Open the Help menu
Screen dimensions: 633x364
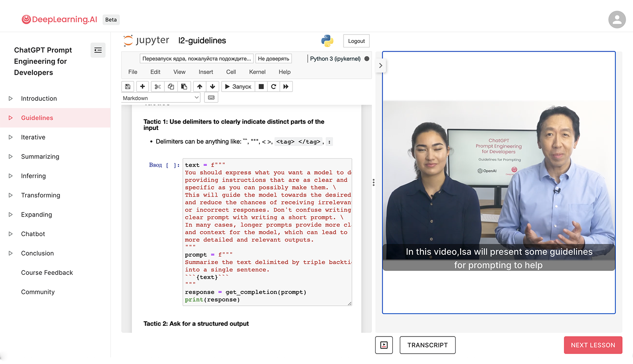[285, 72]
